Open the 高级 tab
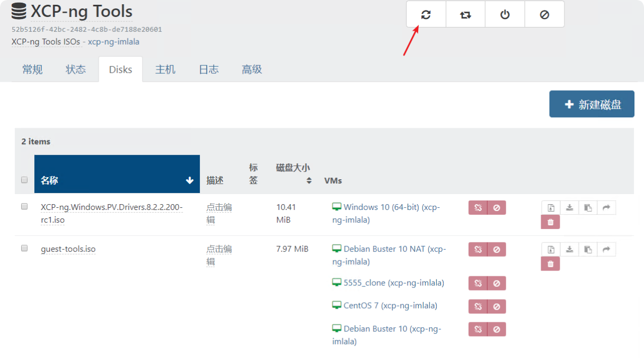 pos(252,69)
